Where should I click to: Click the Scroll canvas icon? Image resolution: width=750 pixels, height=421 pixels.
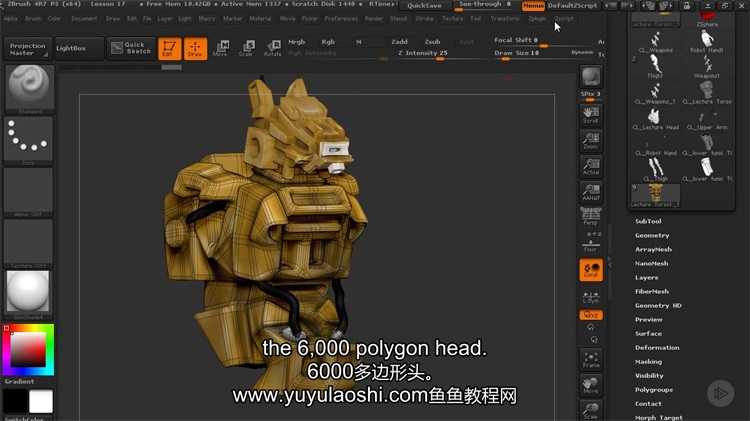[591, 115]
